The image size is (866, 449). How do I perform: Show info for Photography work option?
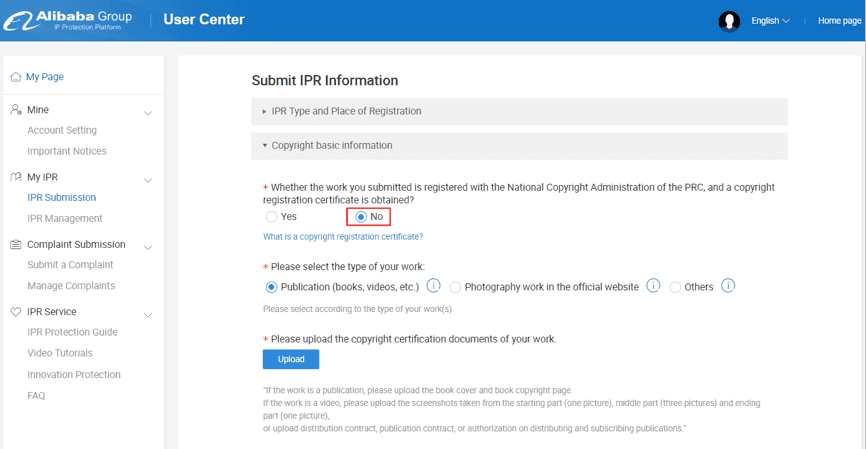coord(653,286)
